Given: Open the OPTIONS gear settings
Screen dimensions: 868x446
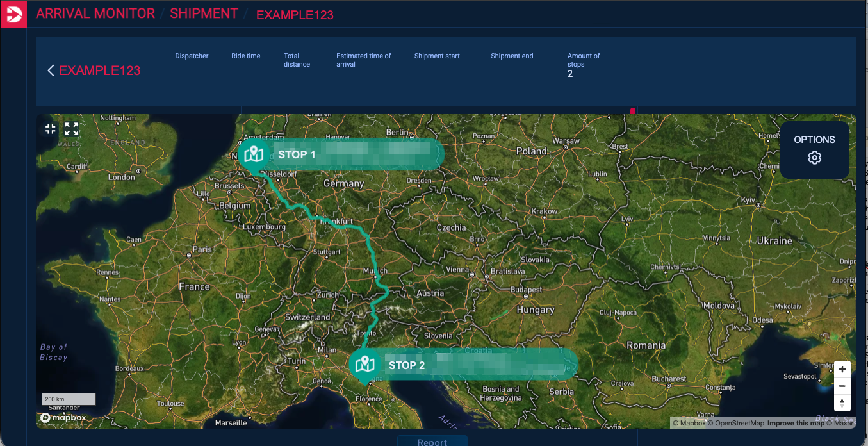Looking at the screenshot, I should 814,157.
